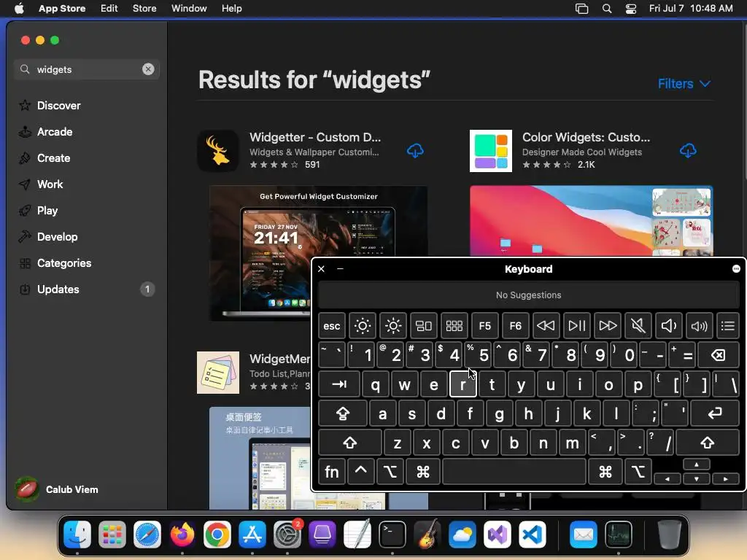Toggle left command key on keyboard
The image size is (747, 560).
[x=423, y=472]
